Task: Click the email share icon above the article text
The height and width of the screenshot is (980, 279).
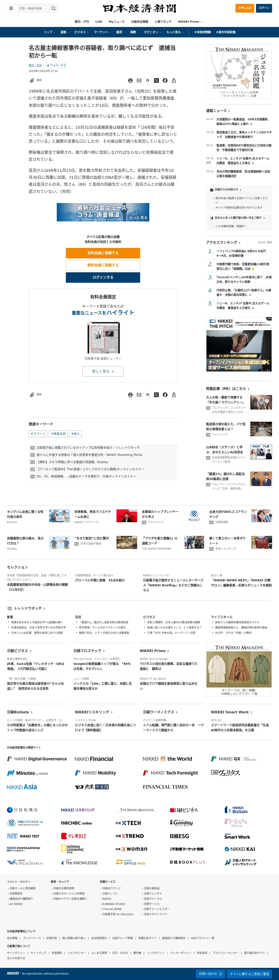Action: pyautogui.click(x=139, y=81)
